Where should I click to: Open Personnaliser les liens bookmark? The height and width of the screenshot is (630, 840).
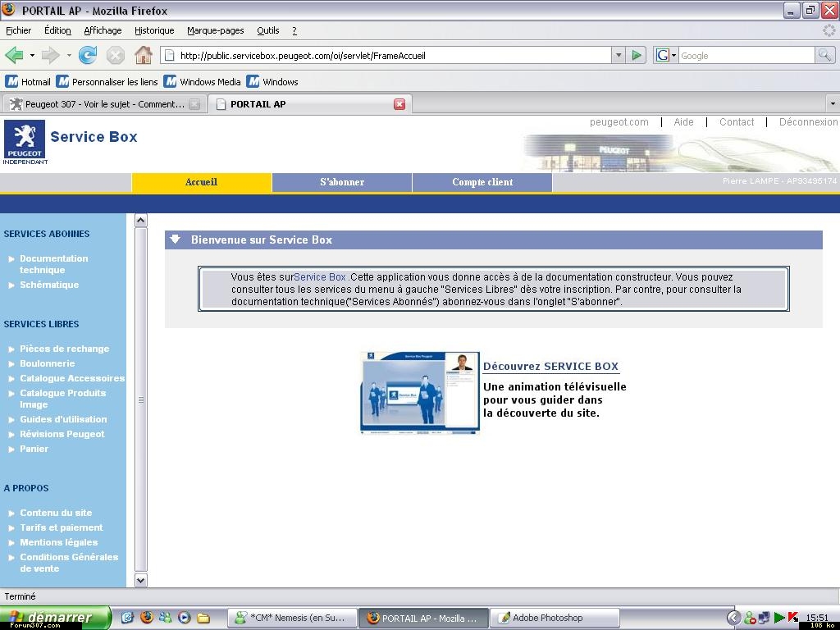(x=107, y=82)
